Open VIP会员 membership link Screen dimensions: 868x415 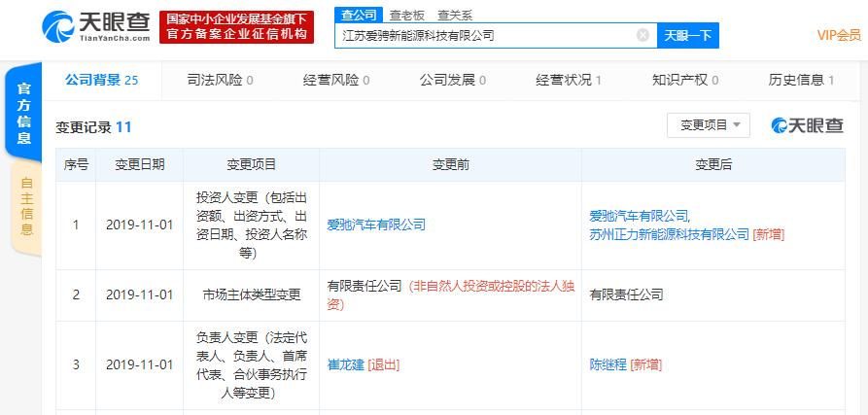tap(839, 35)
